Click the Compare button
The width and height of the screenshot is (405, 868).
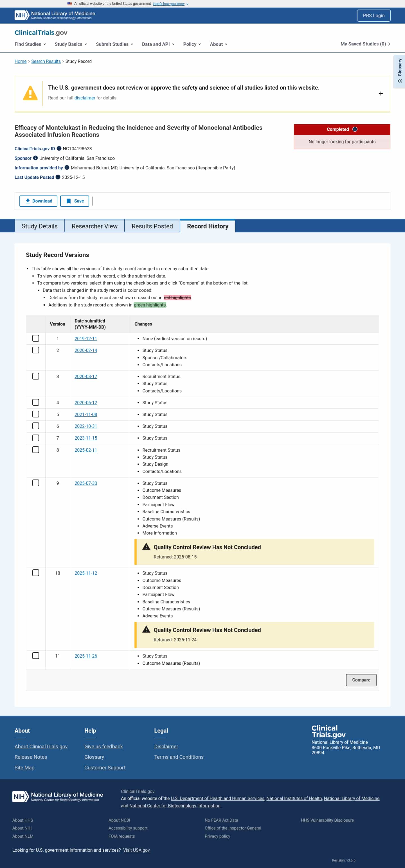click(361, 680)
